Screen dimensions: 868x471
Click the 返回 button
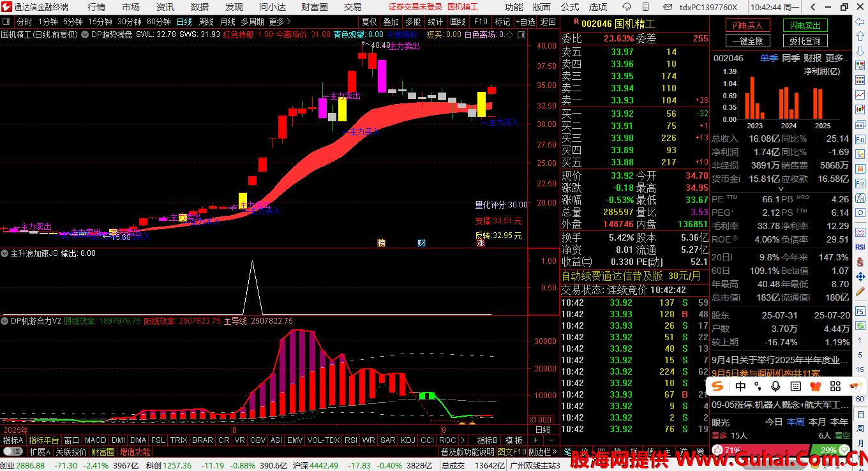(548, 22)
